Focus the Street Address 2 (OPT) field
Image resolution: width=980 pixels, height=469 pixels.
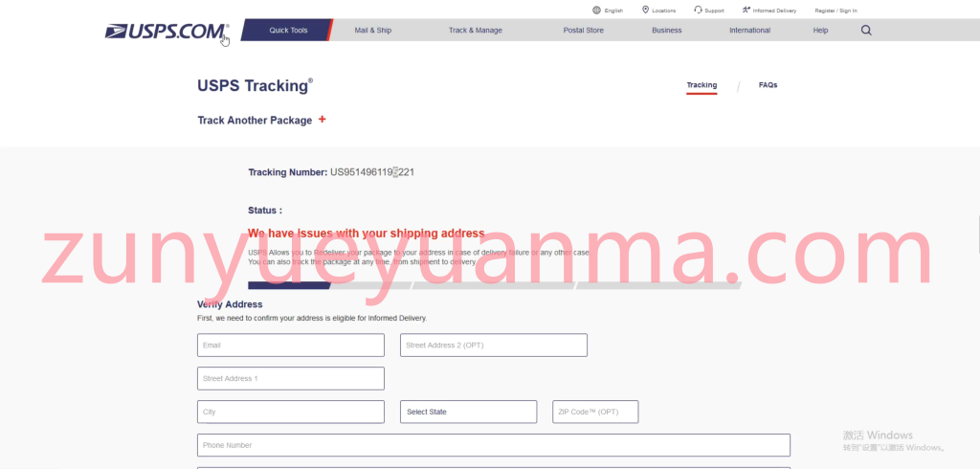(494, 346)
